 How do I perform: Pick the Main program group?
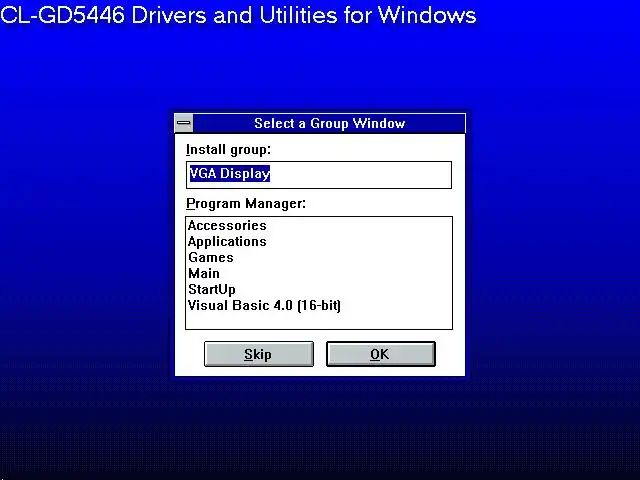[319, 273]
